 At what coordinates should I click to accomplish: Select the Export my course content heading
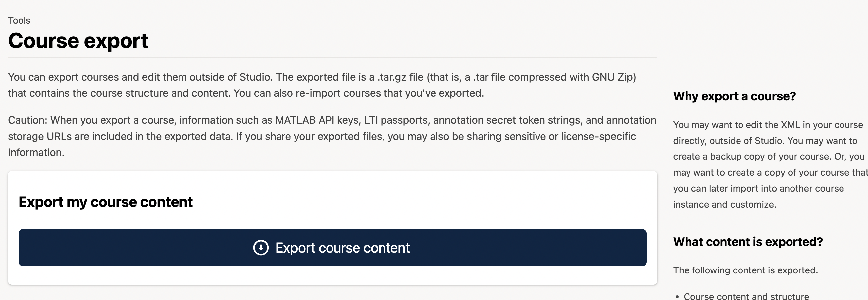(x=105, y=202)
